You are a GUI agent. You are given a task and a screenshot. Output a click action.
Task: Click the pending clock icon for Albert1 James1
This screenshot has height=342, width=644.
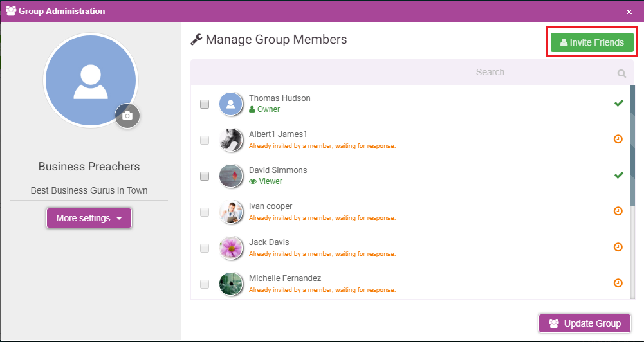click(618, 139)
